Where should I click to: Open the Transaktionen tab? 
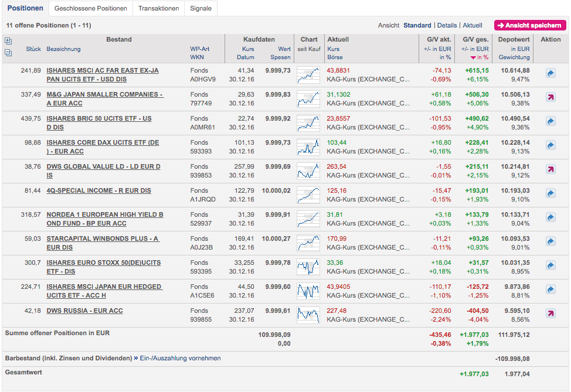tap(158, 8)
